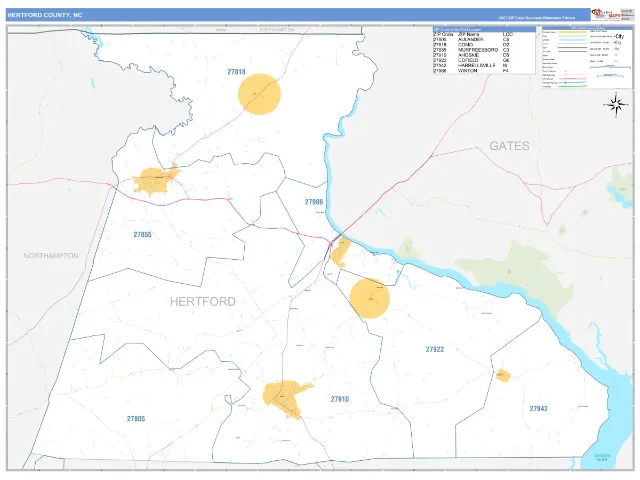Click the COFIELD row in ZIP index

pyautogui.click(x=484, y=60)
